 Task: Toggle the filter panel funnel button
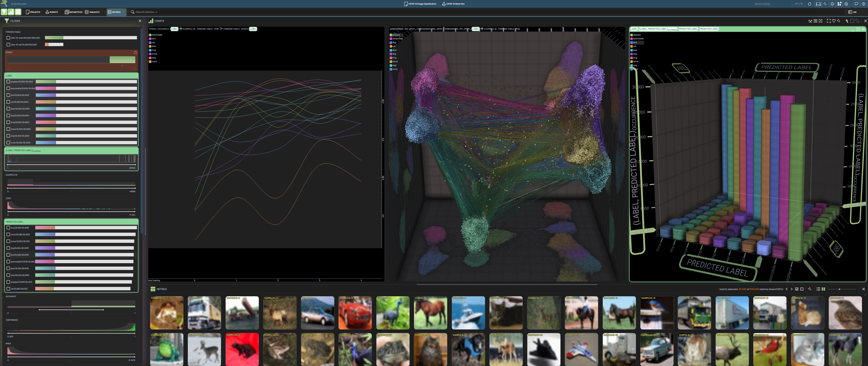4,12
